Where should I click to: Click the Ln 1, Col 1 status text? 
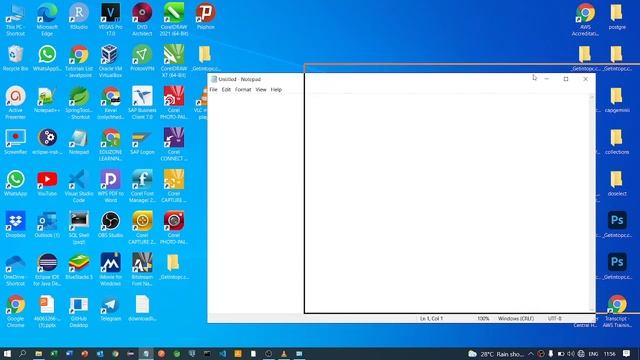point(431,318)
